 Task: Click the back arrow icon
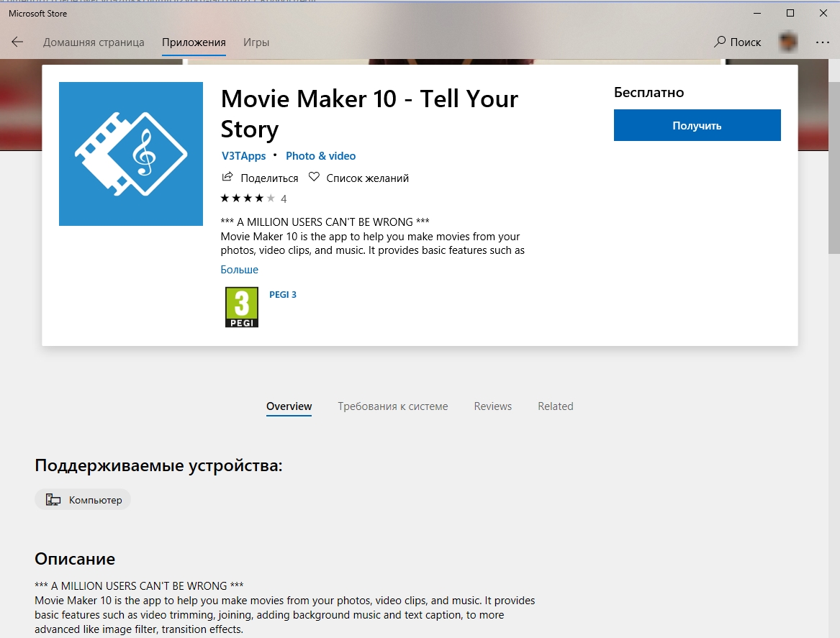17,42
